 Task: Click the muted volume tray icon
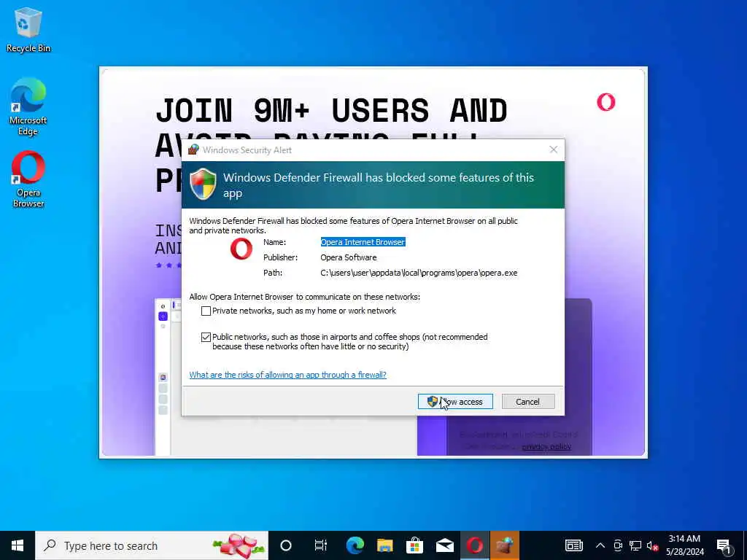point(652,545)
